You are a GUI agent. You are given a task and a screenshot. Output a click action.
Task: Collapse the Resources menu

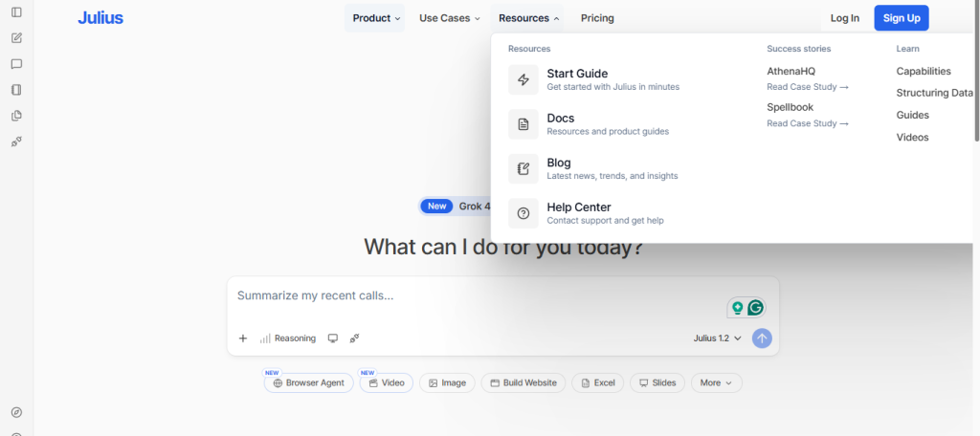pos(528,18)
